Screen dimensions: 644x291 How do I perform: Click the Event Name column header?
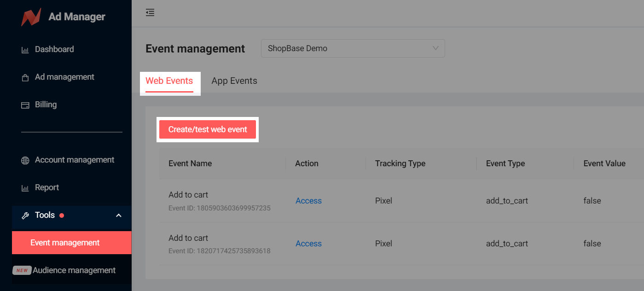(190, 163)
